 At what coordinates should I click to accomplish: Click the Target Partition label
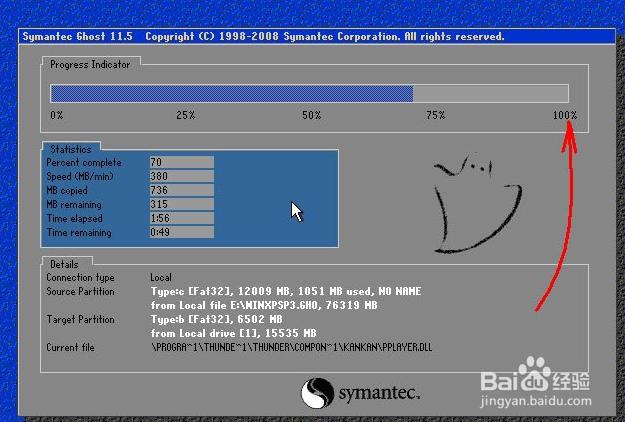point(80,319)
